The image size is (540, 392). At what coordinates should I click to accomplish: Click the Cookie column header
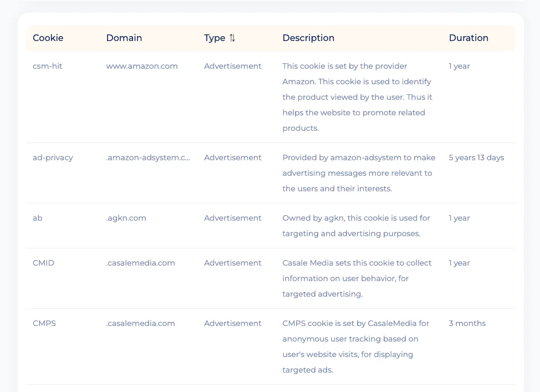(48, 38)
